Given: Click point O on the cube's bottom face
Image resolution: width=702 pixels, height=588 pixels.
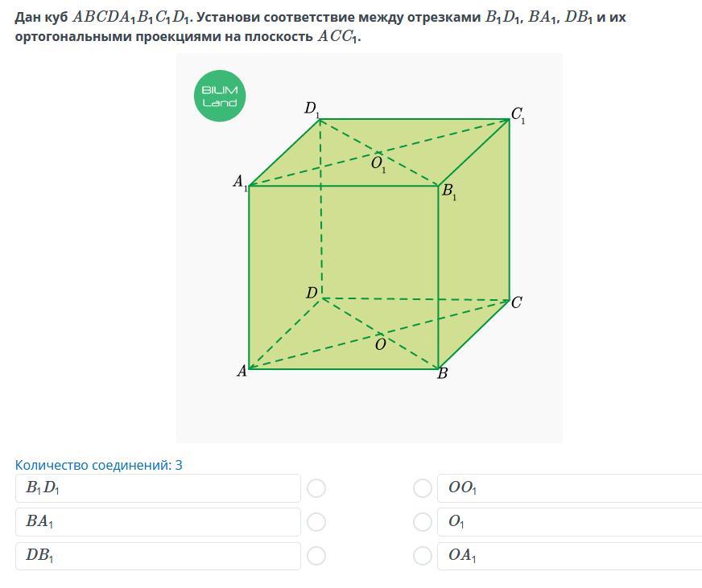Looking at the screenshot, I should [380, 344].
